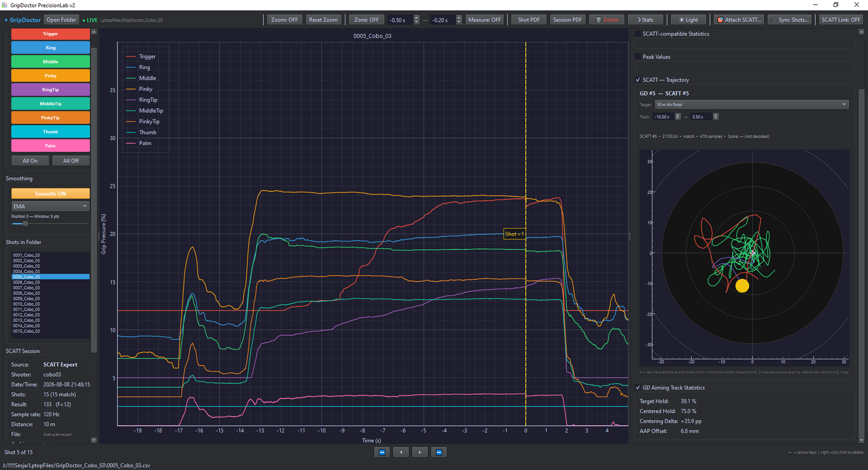Adjust the zone start time spinner arrows
Viewport: 868px width, 470px height.
tap(416, 20)
